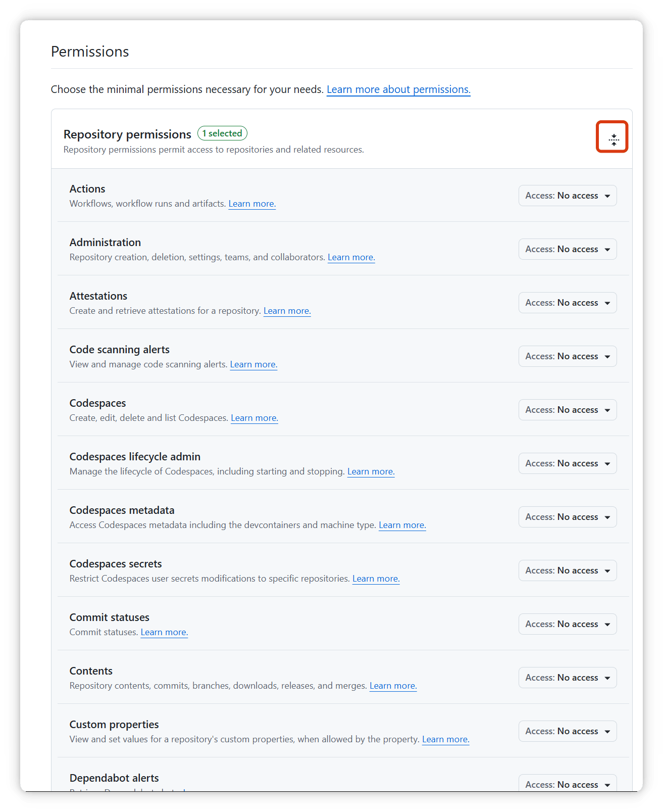The height and width of the screenshot is (812, 663).
Task: Change Code scanning alerts access level
Action: pos(568,356)
